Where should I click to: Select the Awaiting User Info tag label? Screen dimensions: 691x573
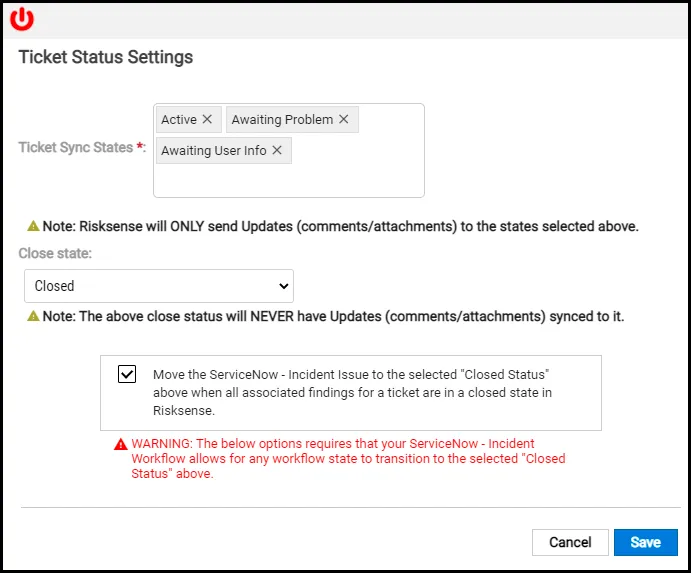click(213, 151)
